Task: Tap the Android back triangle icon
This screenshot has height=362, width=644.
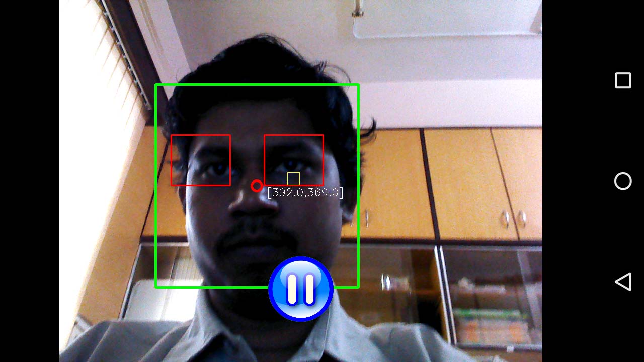Action: click(x=623, y=282)
